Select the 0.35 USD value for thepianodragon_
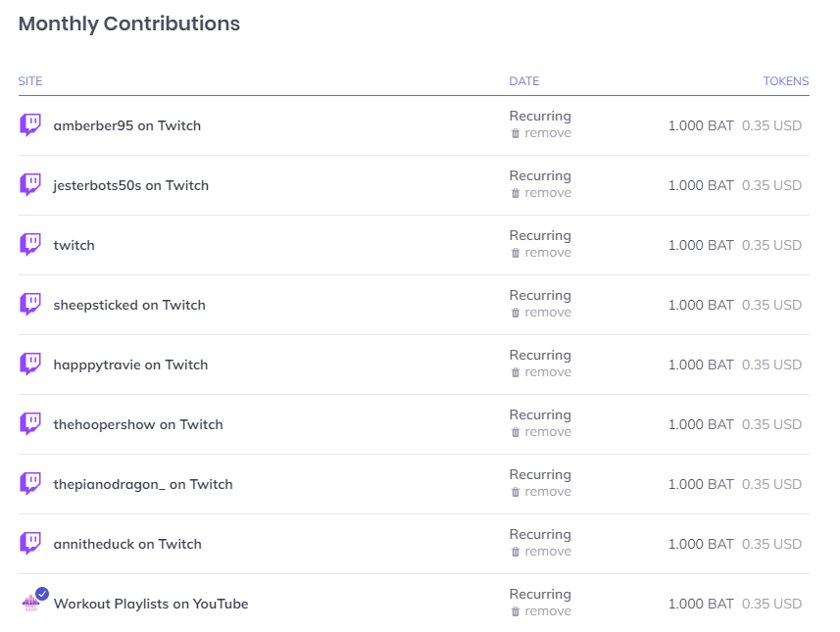This screenshot has width=840, height=632. point(771,484)
